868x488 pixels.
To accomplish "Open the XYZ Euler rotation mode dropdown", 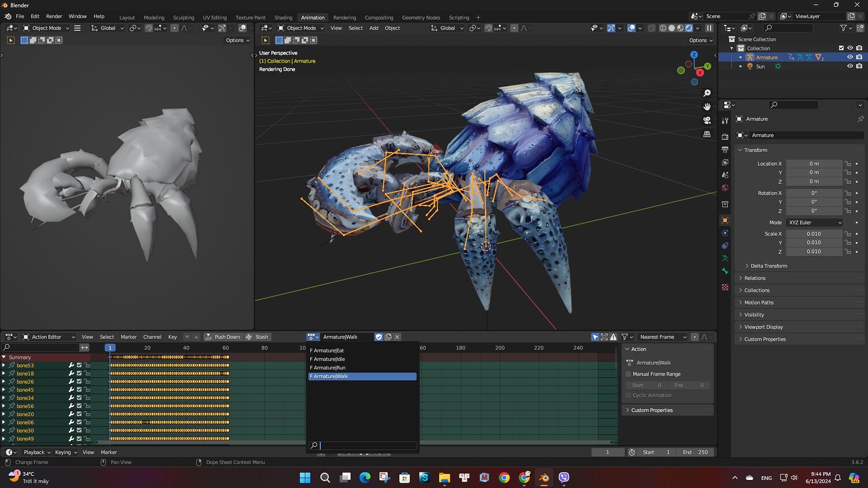I will 815,222.
